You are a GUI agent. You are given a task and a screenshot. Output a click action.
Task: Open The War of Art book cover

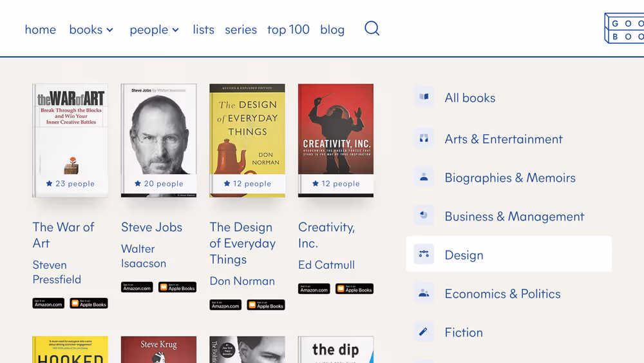point(70,141)
